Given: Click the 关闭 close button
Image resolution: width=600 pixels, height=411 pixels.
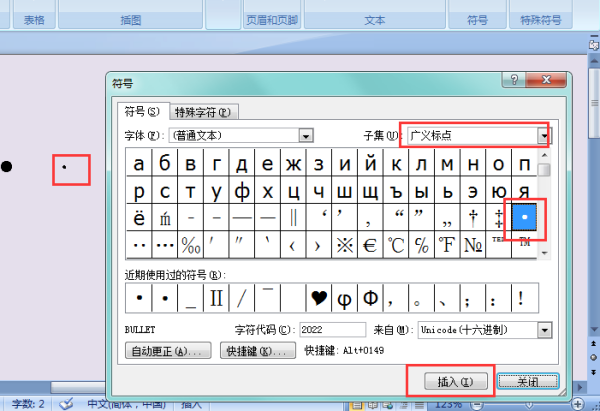Looking at the screenshot, I should (x=528, y=382).
